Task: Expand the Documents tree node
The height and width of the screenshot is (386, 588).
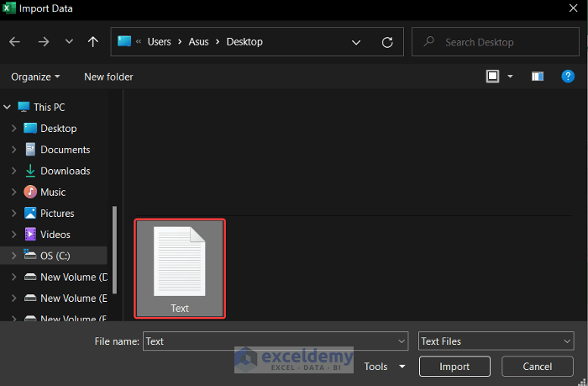Action: pyautogui.click(x=14, y=150)
